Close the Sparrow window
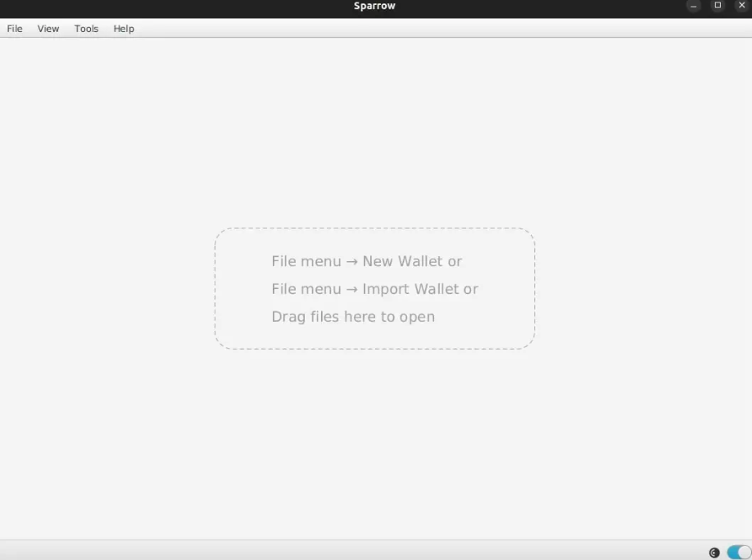 (x=741, y=5)
